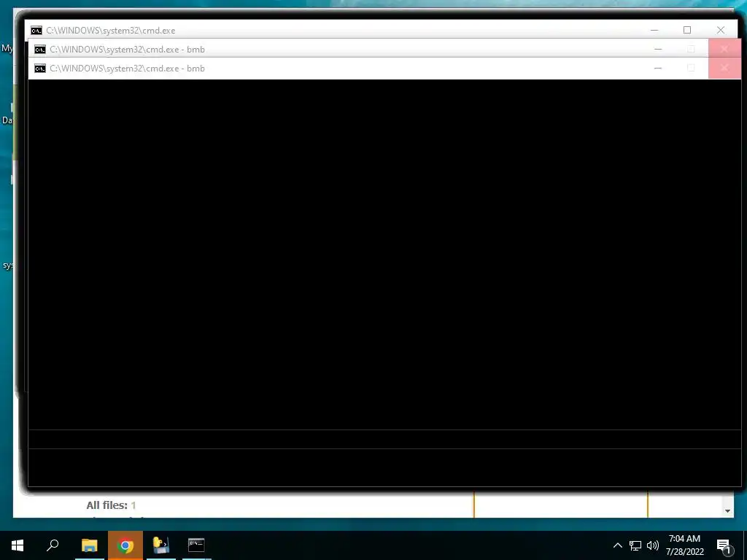Select the Command Prompt taskbar icon

[x=196, y=545]
